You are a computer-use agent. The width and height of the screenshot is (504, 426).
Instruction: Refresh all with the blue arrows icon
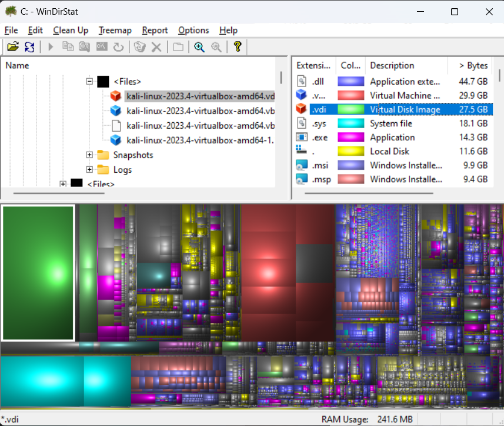point(29,47)
